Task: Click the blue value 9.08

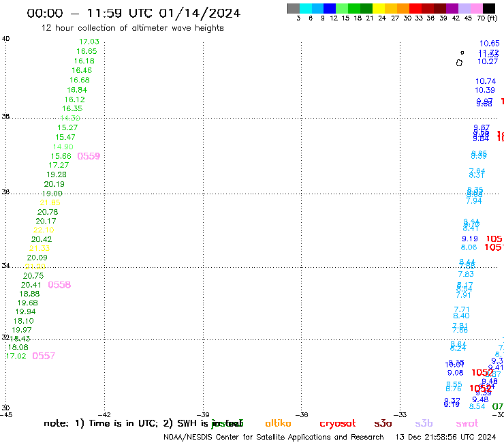Action: click(x=456, y=373)
